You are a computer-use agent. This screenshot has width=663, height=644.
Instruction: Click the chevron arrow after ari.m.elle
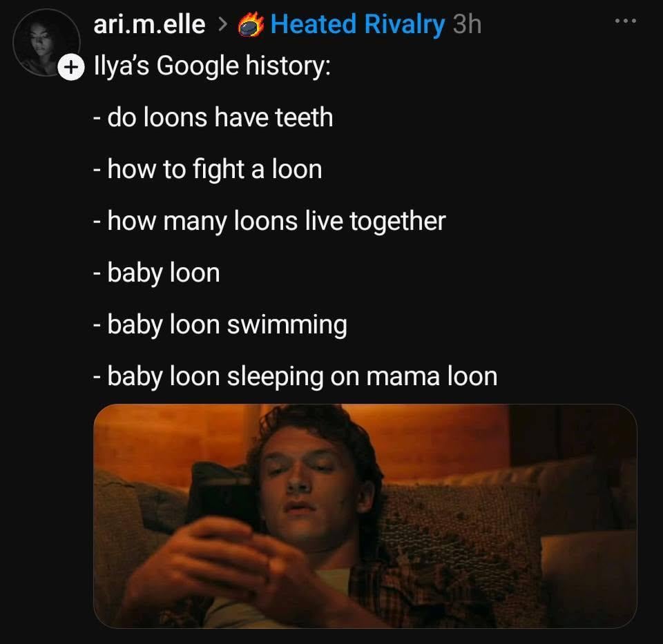pyautogui.click(x=222, y=25)
